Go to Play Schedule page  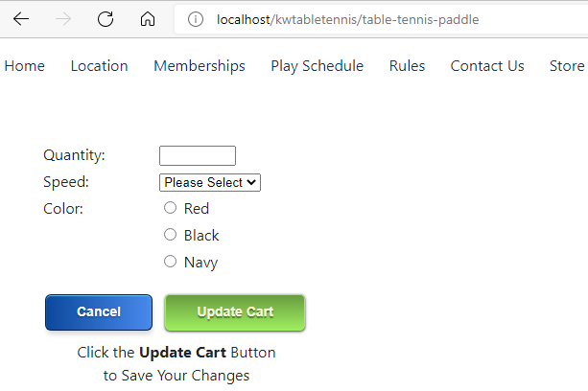[x=317, y=66]
